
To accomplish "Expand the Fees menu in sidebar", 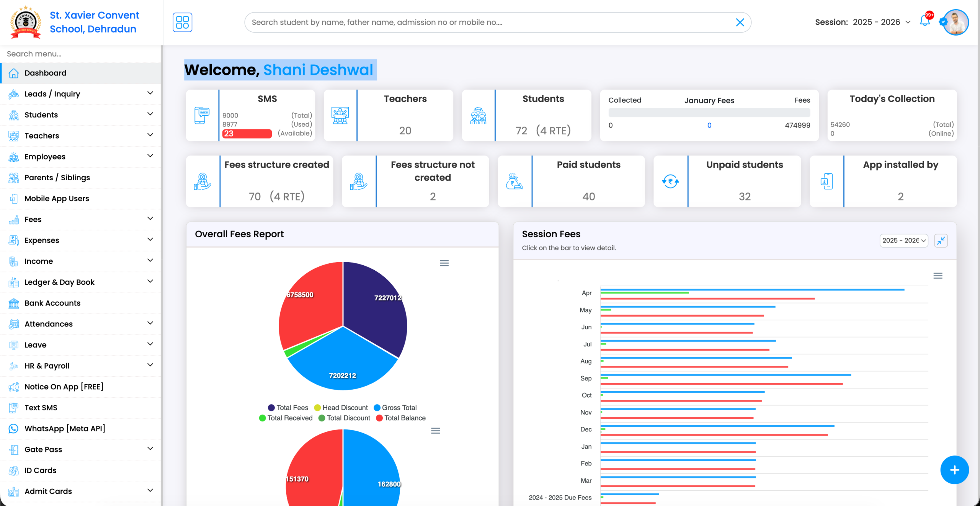I will [149, 218].
